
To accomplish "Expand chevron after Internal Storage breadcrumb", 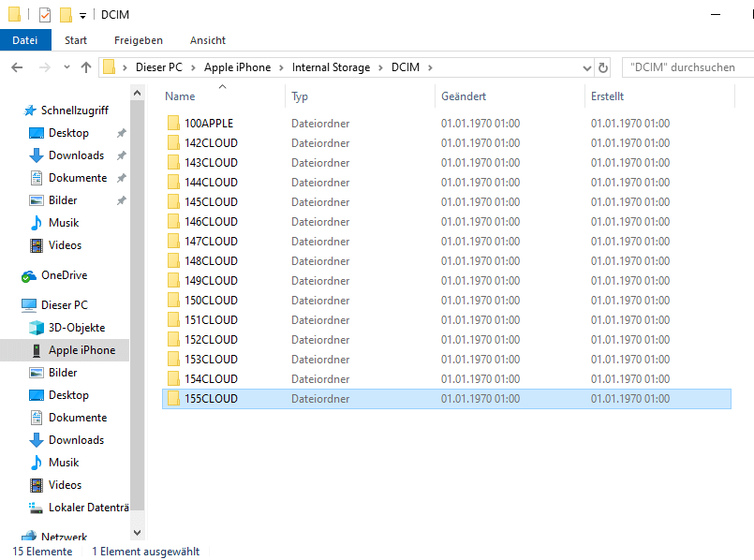I will [x=380, y=67].
